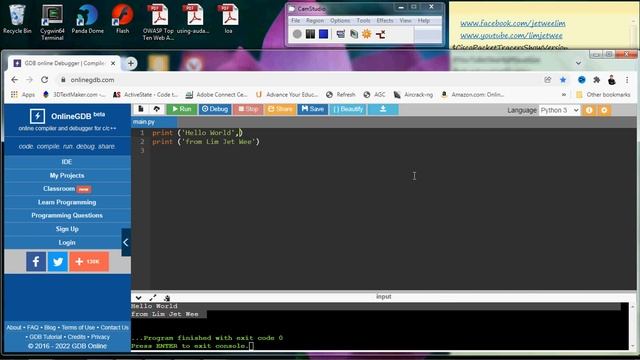
Task: Open the Aircrack-ng bookmark
Action: 413,94
